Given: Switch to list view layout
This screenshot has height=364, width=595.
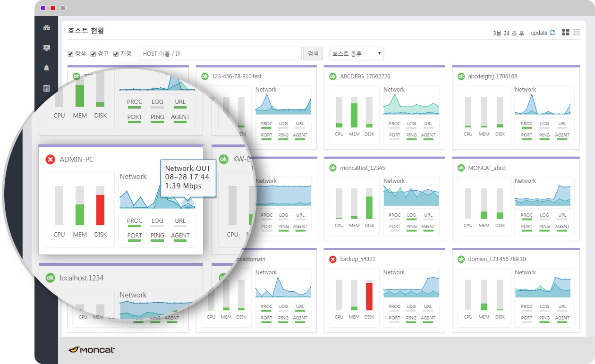Looking at the screenshot, I should point(577,32).
